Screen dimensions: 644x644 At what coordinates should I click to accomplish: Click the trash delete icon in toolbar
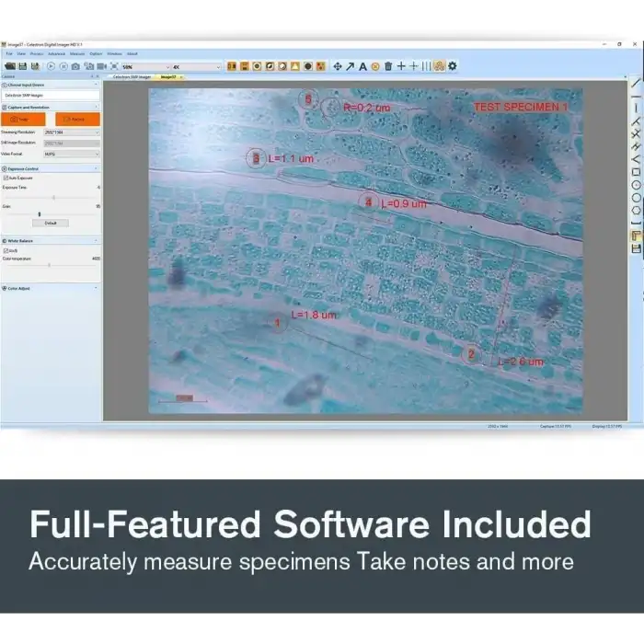(388, 66)
